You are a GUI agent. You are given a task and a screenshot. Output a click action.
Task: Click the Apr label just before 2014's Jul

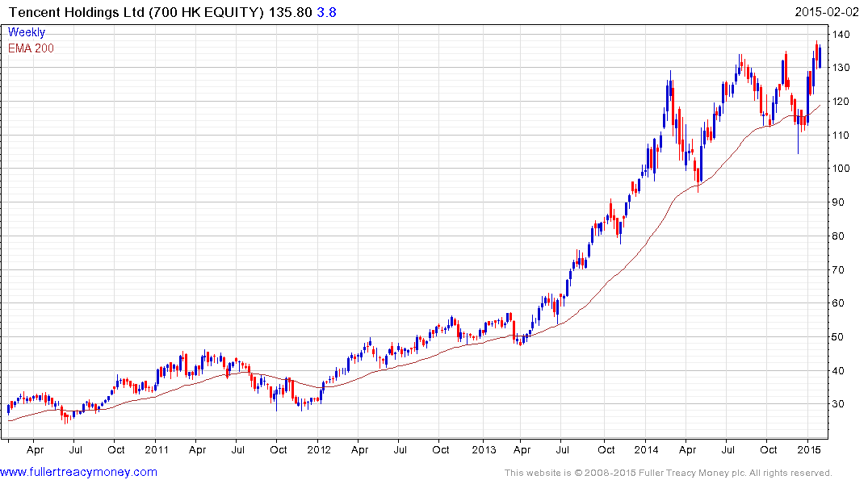[687, 449]
